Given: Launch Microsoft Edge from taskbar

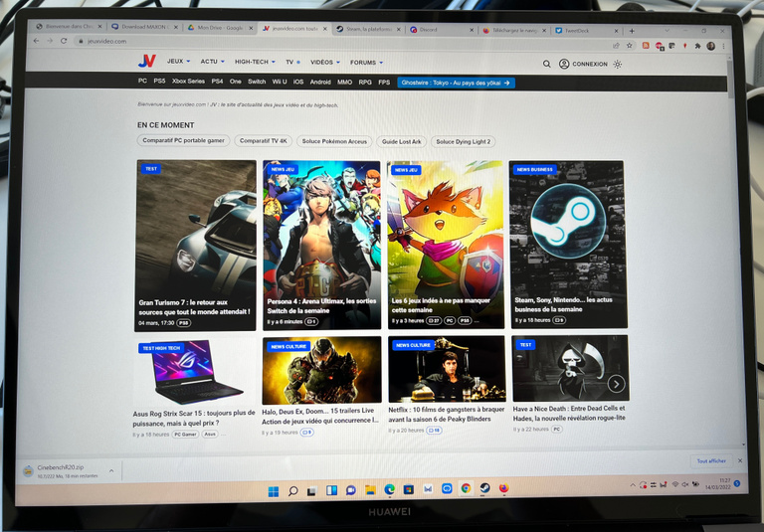Looking at the screenshot, I should coord(389,489).
